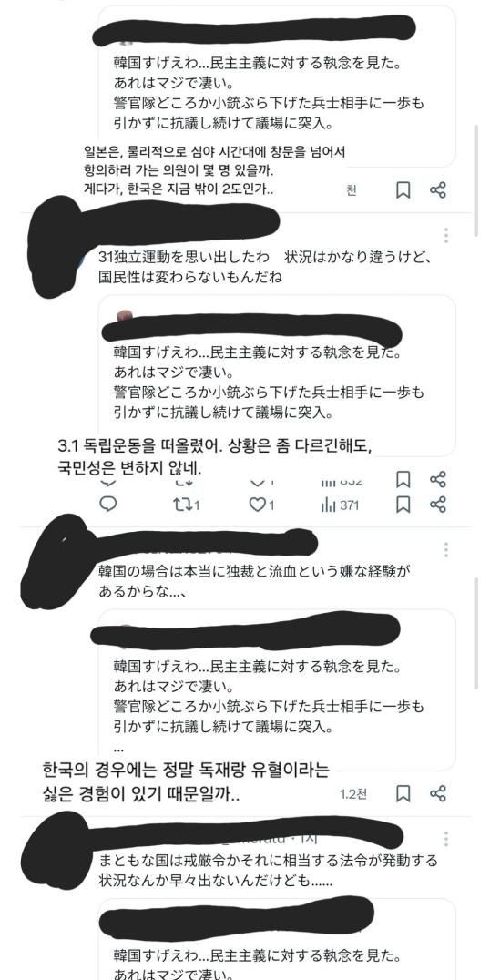Bookmark the tweet in the 371 views row

click(403, 504)
